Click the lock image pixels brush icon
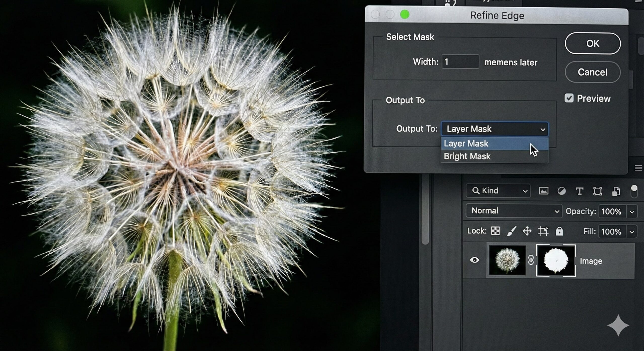644x351 pixels. (511, 231)
